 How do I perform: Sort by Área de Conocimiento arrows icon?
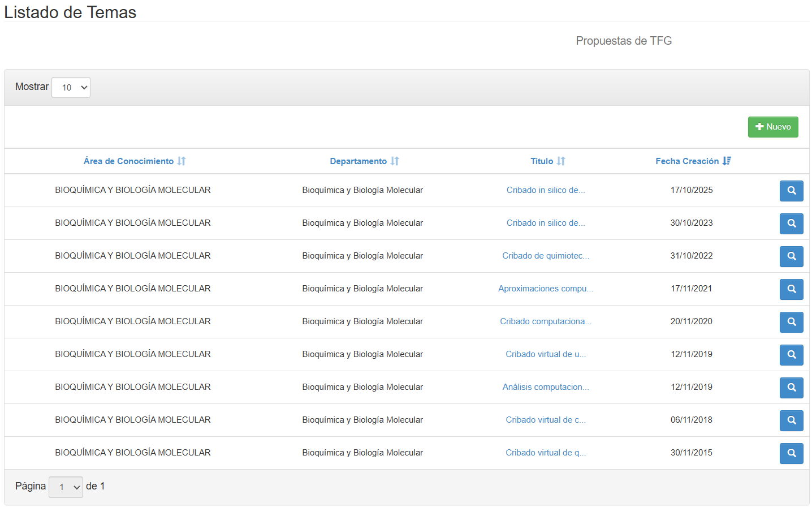coord(182,161)
